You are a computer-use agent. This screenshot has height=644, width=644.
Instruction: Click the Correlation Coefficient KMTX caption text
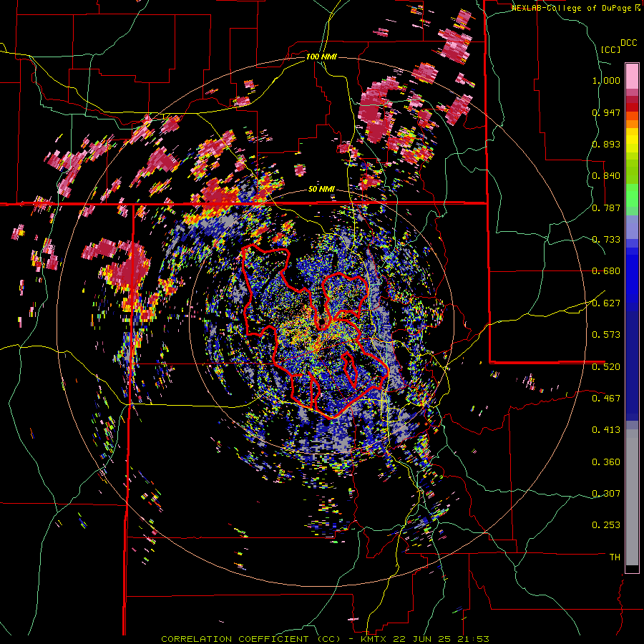point(325,639)
